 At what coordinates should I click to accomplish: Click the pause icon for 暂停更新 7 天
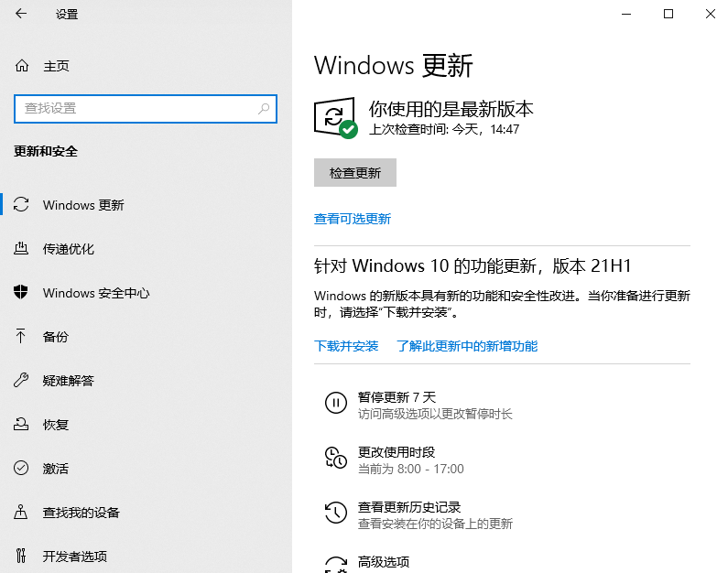336,402
